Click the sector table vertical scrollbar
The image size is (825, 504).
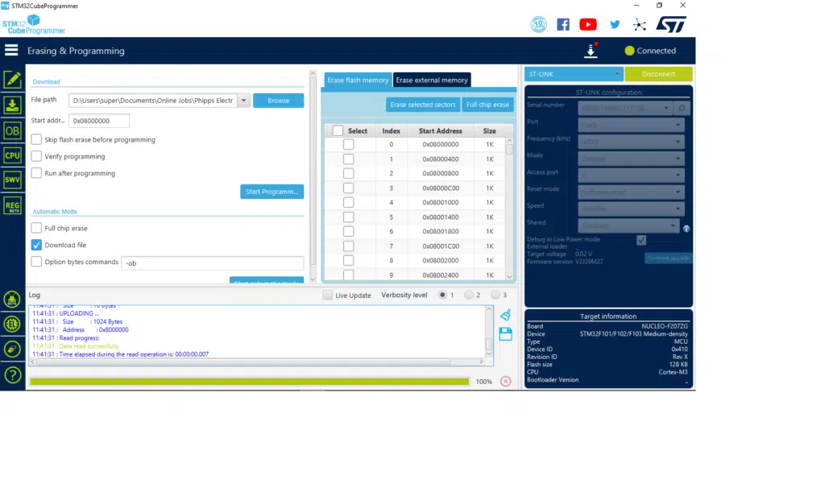509,209
